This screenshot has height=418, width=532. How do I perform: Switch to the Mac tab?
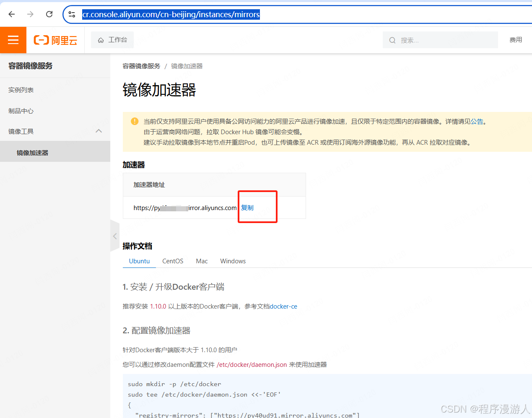[202, 261]
